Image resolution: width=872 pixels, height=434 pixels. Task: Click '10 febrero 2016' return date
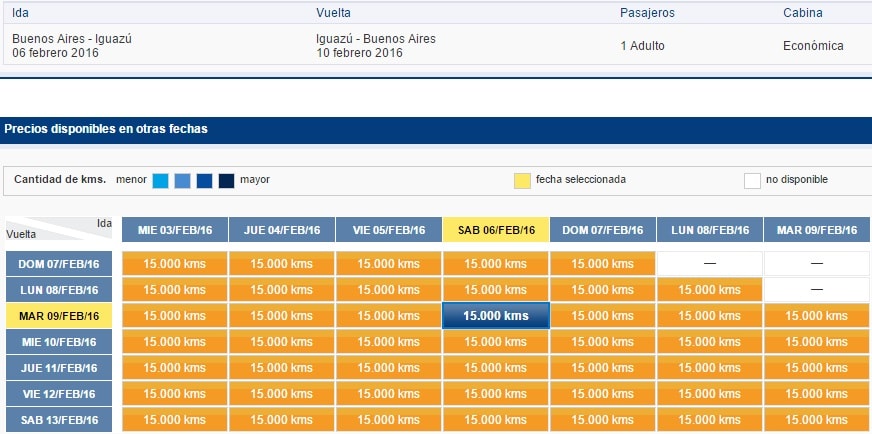pyautogui.click(x=359, y=53)
